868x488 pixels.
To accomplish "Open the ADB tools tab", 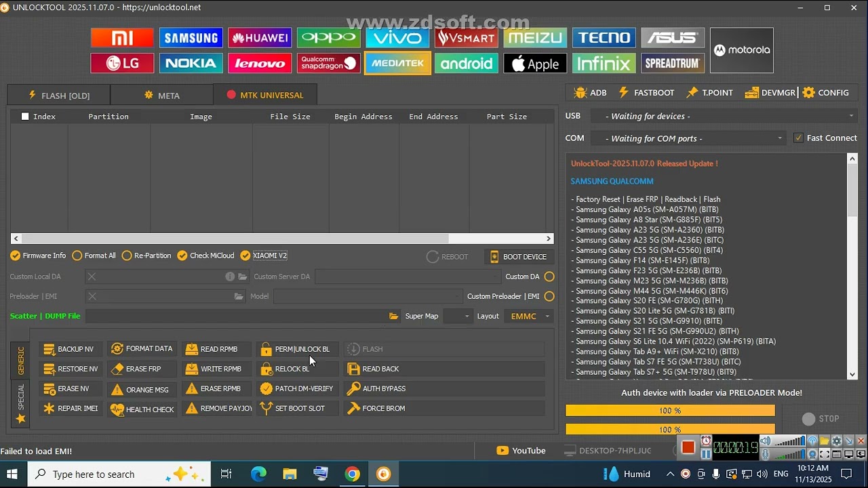I will (x=590, y=92).
